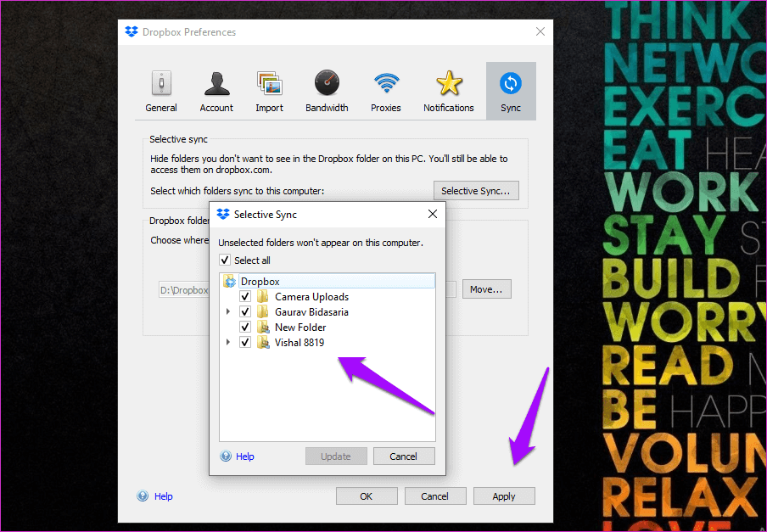
Task: Click the New Folder shared folder icon
Action: point(263,327)
